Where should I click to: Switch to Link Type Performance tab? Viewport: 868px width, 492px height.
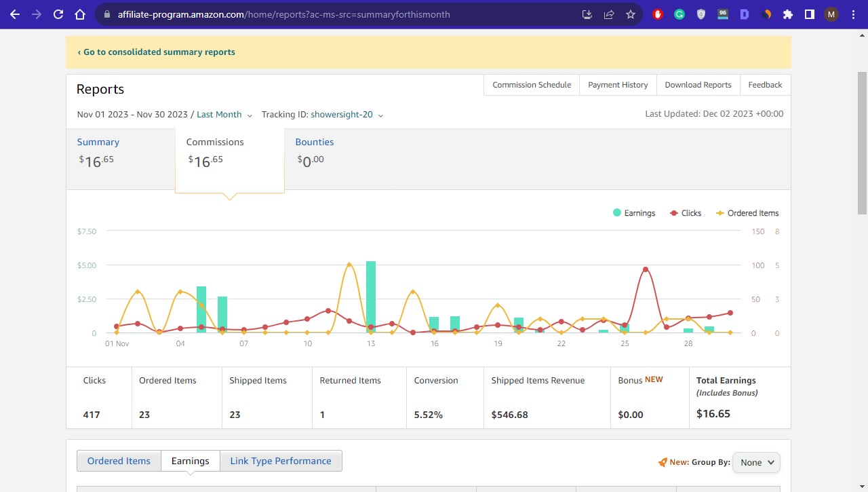(281, 461)
